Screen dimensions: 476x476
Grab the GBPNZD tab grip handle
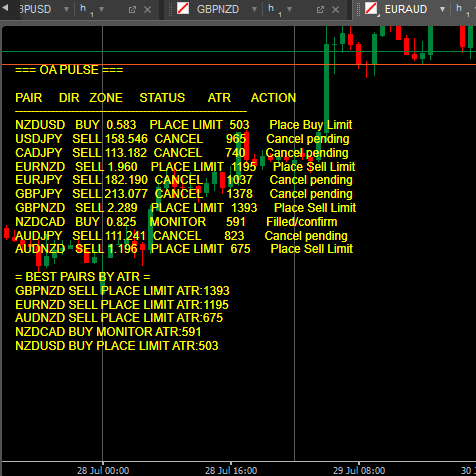pyautogui.click(x=171, y=10)
